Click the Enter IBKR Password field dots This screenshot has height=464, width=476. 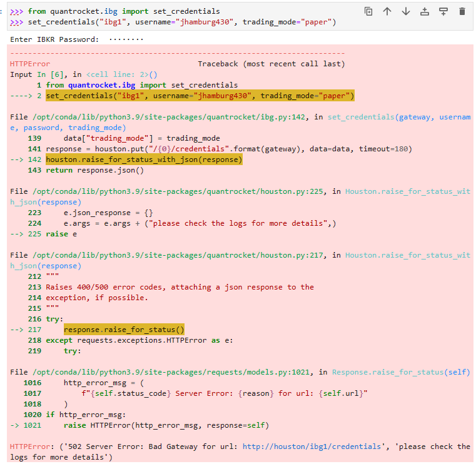pyautogui.click(x=126, y=39)
